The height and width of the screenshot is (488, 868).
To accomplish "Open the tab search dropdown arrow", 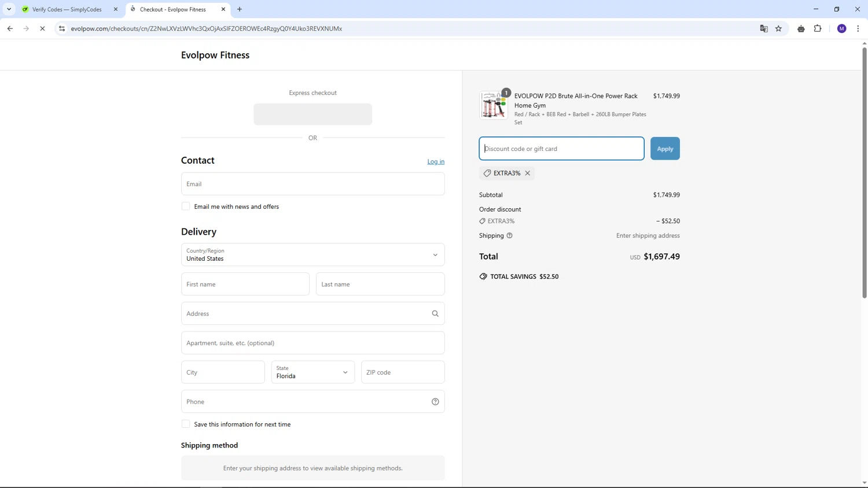I will pyautogui.click(x=9, y=9).
